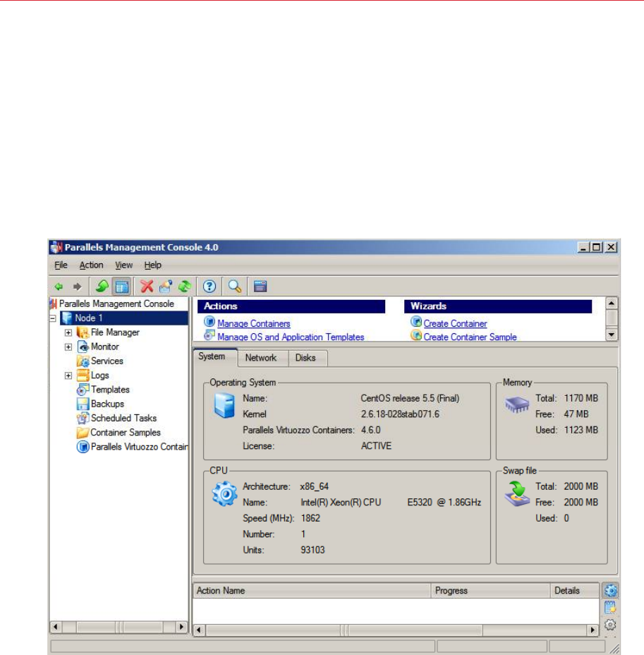Click the blue gear actions pane icon

[x=611, y=590]
